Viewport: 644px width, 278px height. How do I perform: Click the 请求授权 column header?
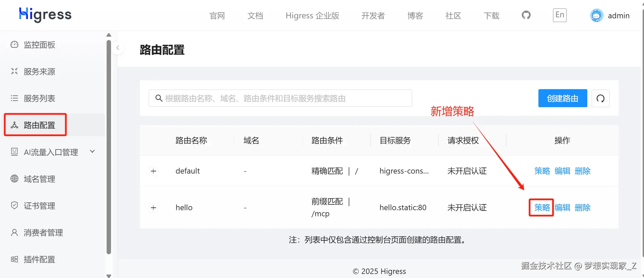[x=463, y=140]
